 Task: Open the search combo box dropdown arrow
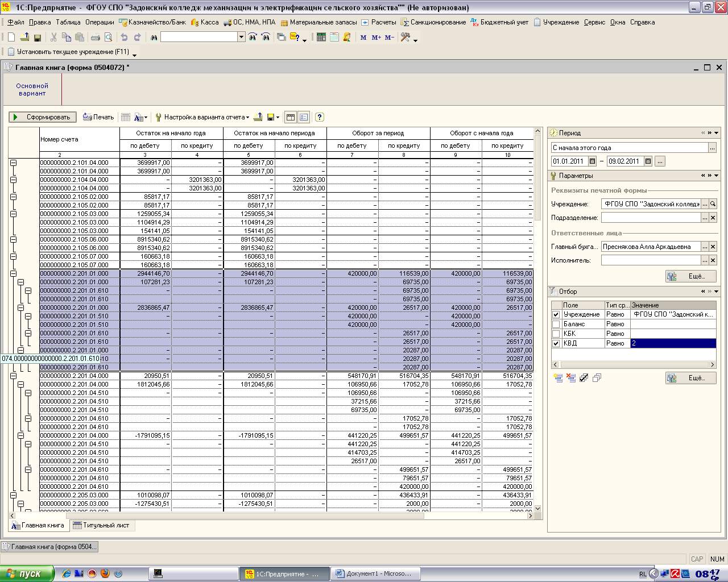click(x=241, y=37)
